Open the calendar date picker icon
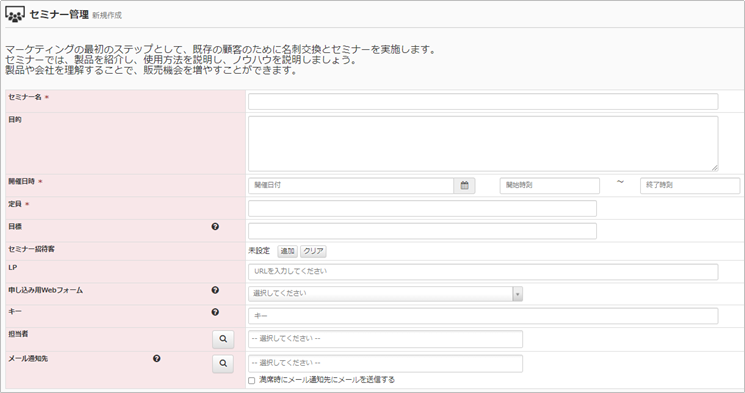This screenshot has height=393, width=745. tap(464, 185)
